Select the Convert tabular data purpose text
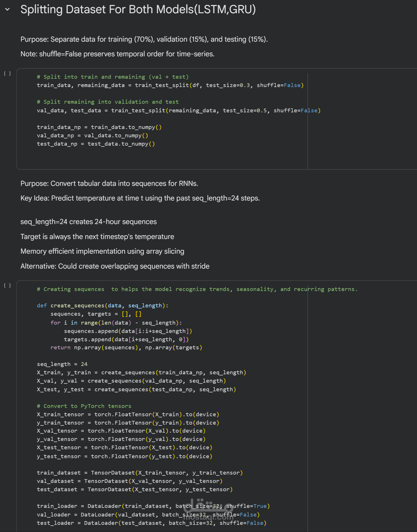Viewport: 417px width, 532px height. pyautogui.click(x=109, y=184)
